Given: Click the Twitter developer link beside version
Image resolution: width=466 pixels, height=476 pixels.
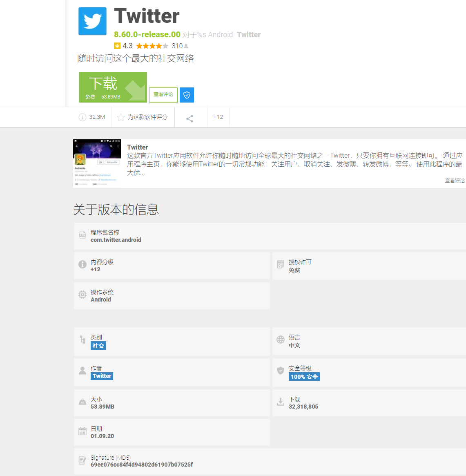Looking at the screenshot, I should [x=249, y=35].
